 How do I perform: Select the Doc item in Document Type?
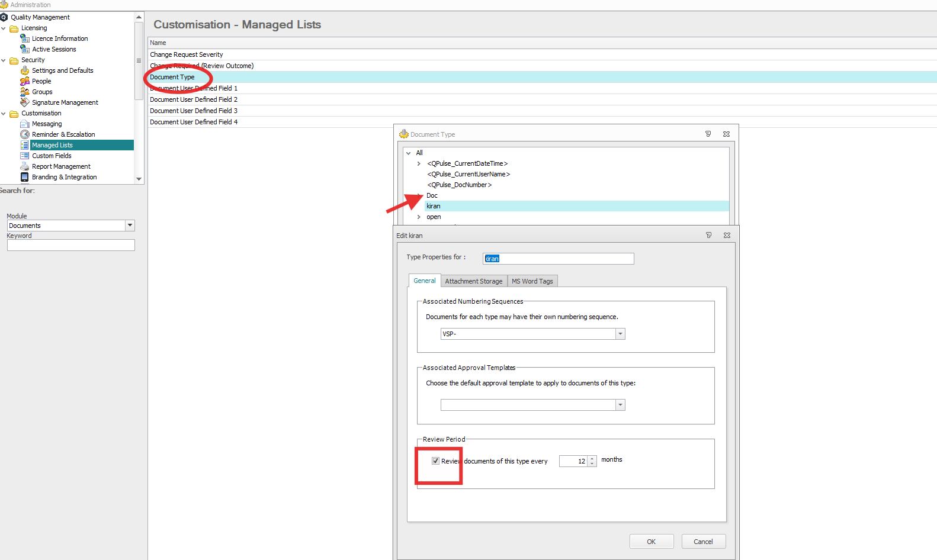coord(432,195)
